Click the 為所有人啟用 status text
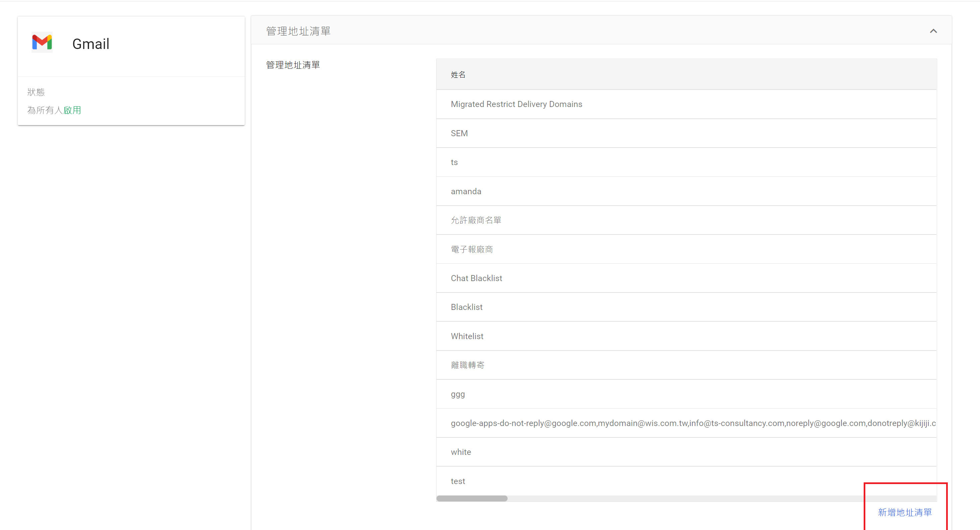Image resolution: width=980 pixels, height=530 pixels. click(54, 110)
